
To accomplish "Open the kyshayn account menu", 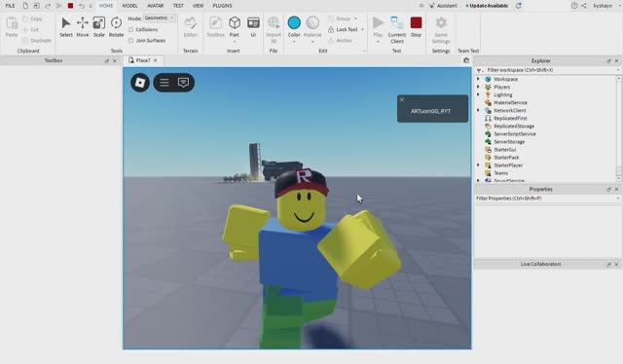I will (x=603, y=6).
